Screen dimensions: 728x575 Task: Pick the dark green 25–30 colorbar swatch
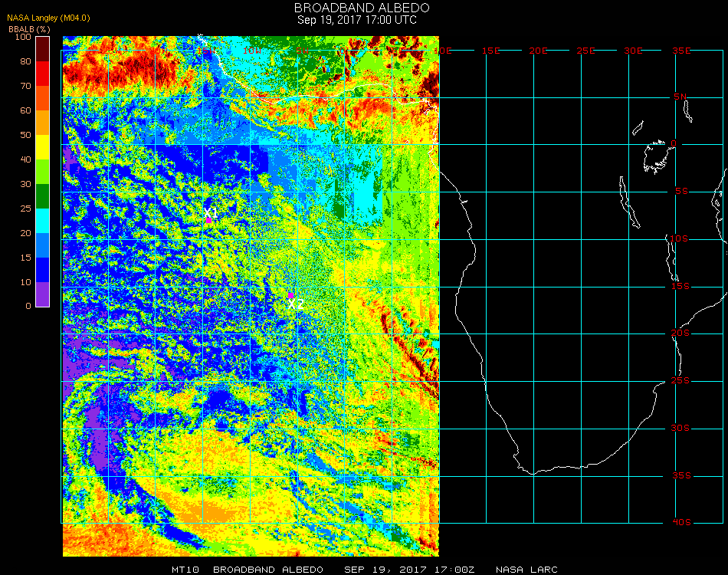coord(43,196)
